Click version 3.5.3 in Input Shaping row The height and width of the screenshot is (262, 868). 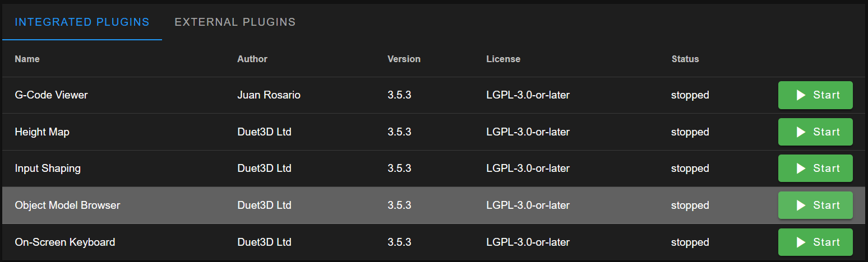pyautogui.click(x=399, y=169)
